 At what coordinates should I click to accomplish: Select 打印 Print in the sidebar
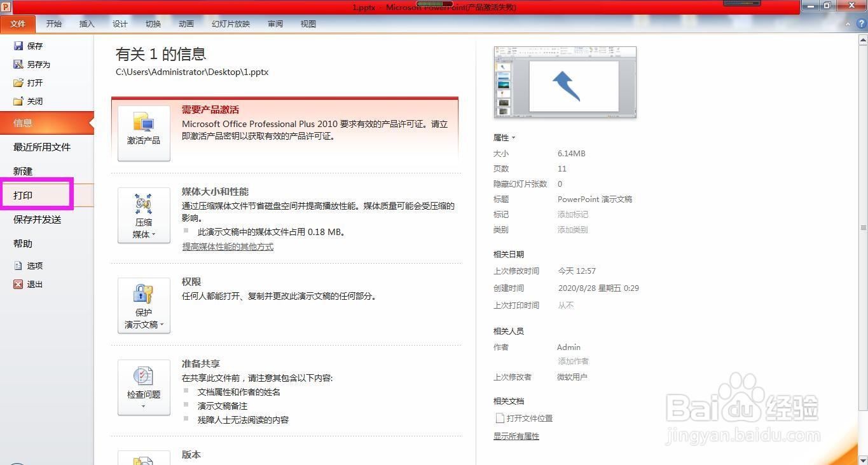tap(47, 195)
